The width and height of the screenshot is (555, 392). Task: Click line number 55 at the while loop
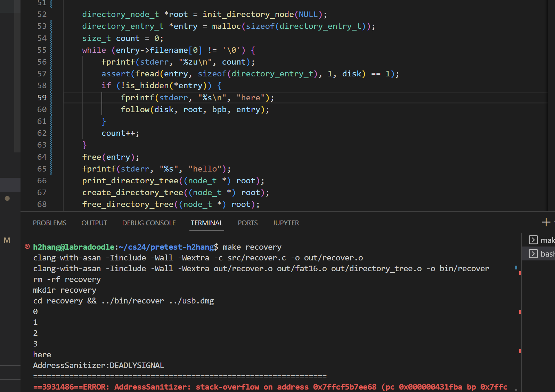click(42, 50)
